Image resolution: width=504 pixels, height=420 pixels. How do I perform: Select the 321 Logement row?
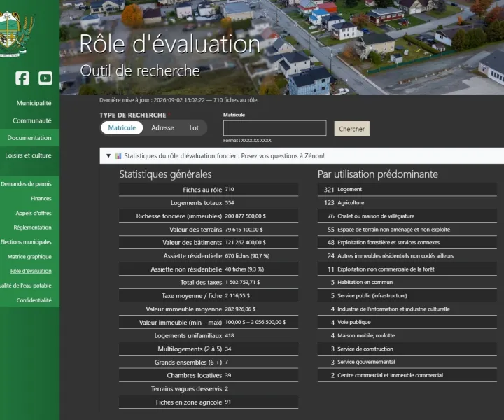(407, 190)
